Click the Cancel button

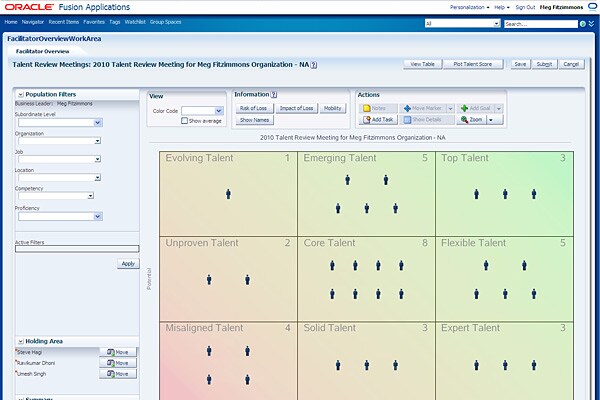[571, 64]
